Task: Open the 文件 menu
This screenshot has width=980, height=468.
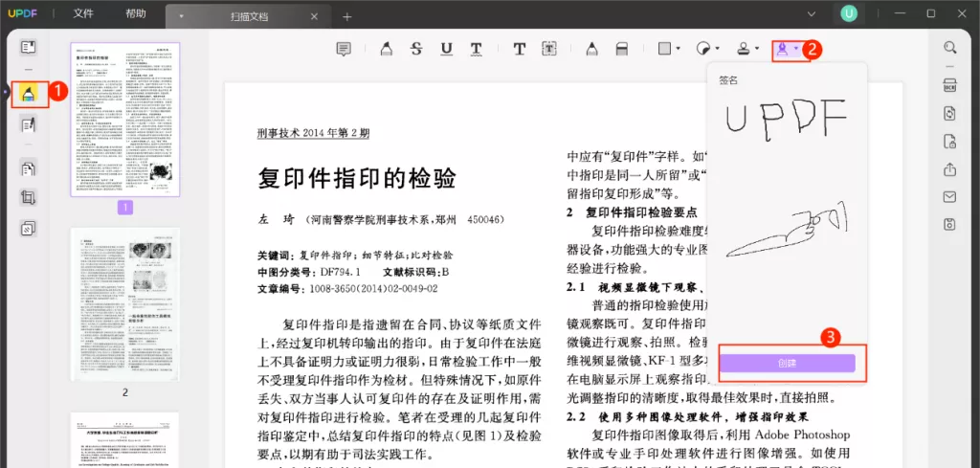Action: [x=83, y=14]
